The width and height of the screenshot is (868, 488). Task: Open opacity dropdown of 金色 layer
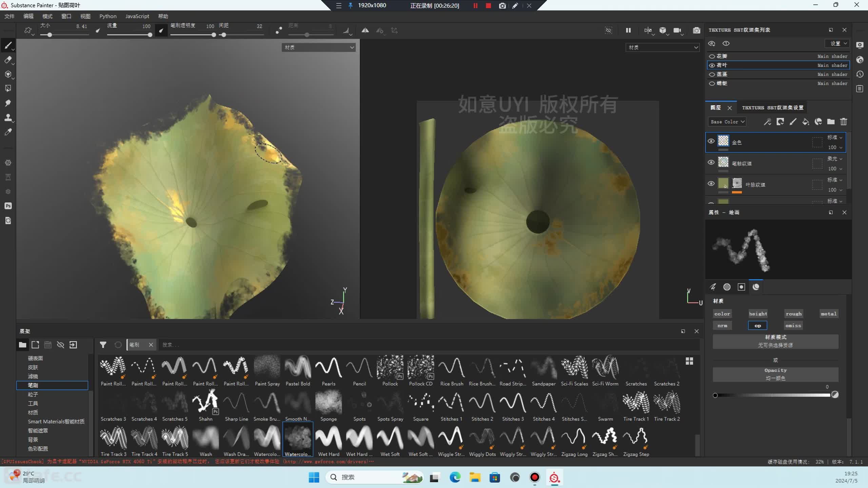point(835,147)
